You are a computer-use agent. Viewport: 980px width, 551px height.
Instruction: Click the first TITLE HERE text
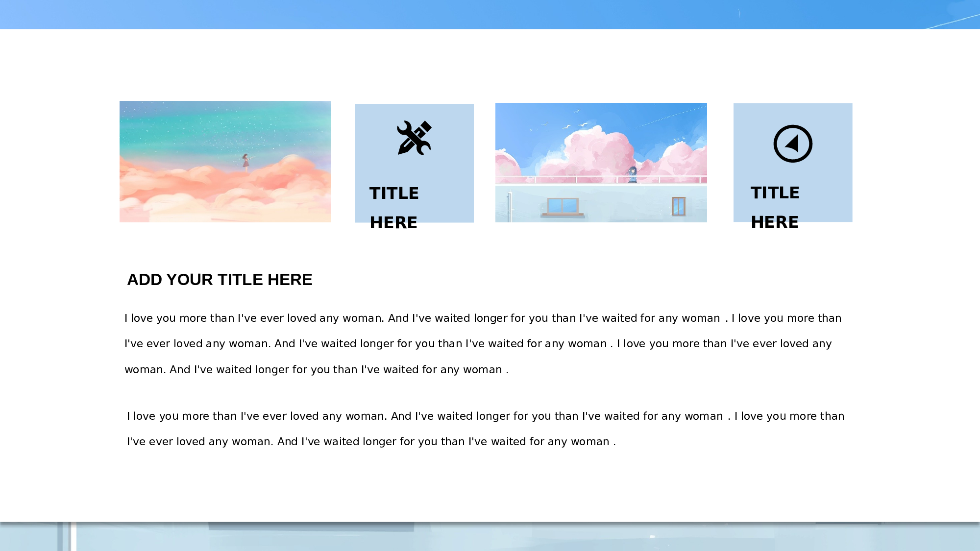point(394,207)
